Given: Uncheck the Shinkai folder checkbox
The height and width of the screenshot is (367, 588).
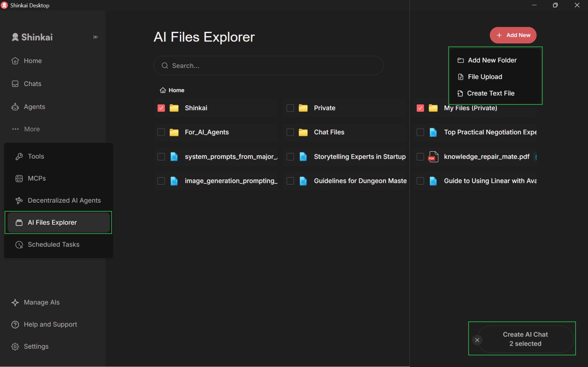Looking at the screenshot, I should pos(161,108).
